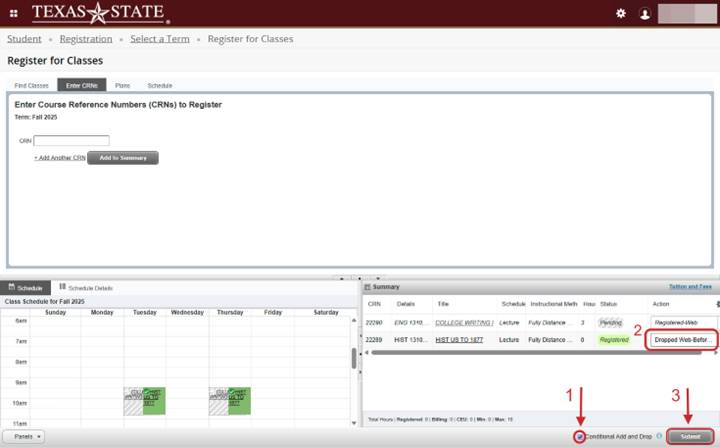720x447 pixels.
Task: Open the Action dropdown for College Writing
Action: 684,322
